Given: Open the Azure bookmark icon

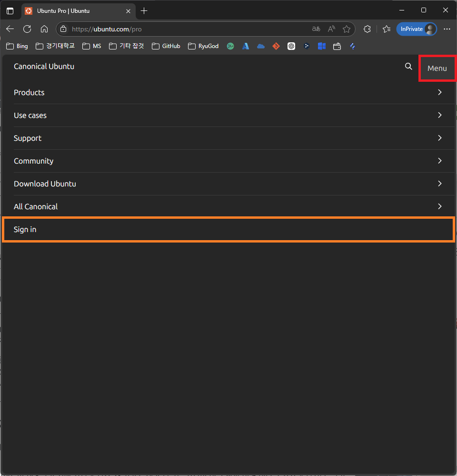Looking at the screenshot, I should tap(246, 46).
